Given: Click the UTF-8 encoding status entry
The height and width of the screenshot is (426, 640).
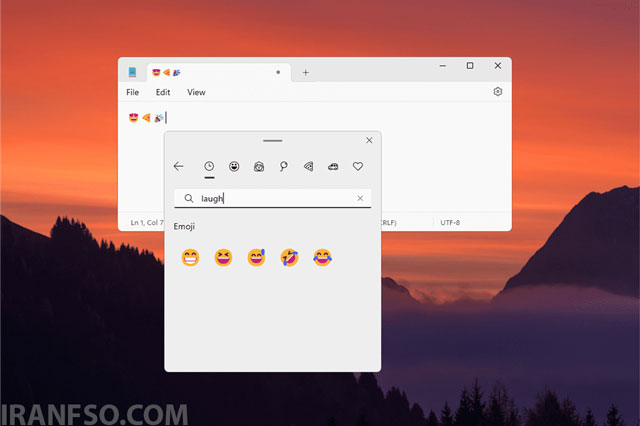Looking at the screenshot, I should point(450,222).
